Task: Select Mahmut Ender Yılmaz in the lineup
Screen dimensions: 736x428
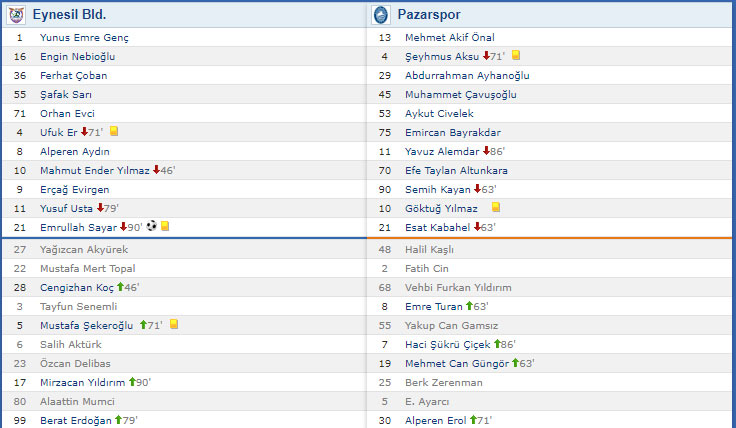Action: point(94,170)
